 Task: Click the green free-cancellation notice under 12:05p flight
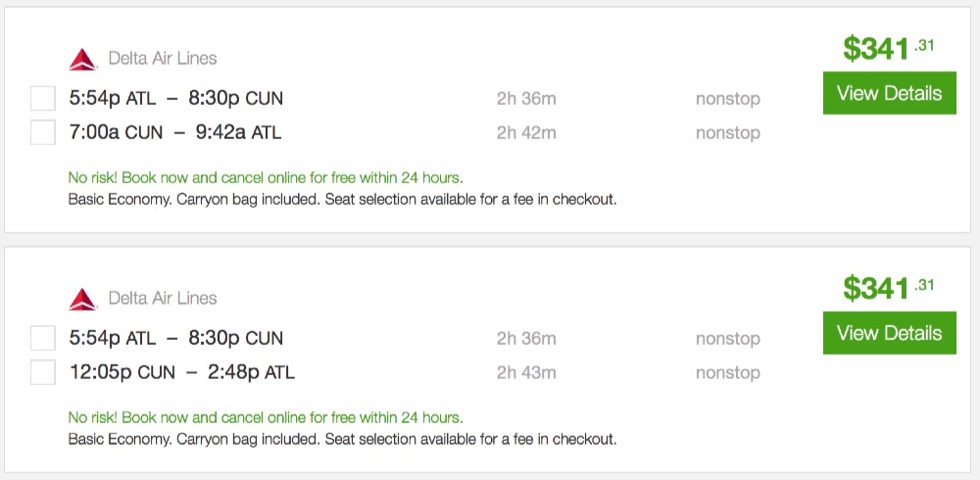pyautogui.click(x=266, y=417)
